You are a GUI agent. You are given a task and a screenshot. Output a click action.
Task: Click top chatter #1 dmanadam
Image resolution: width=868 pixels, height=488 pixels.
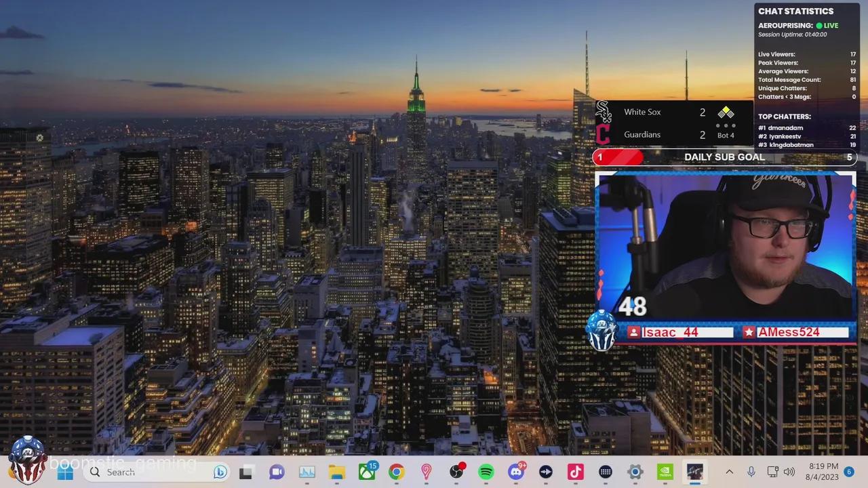tap(807, 127)
